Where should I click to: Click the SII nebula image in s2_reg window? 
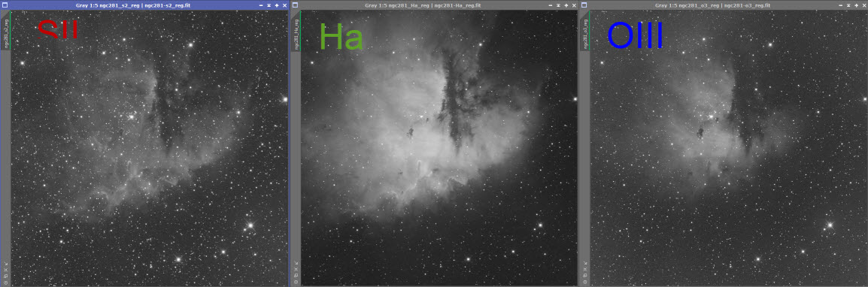tap(150, 148)
